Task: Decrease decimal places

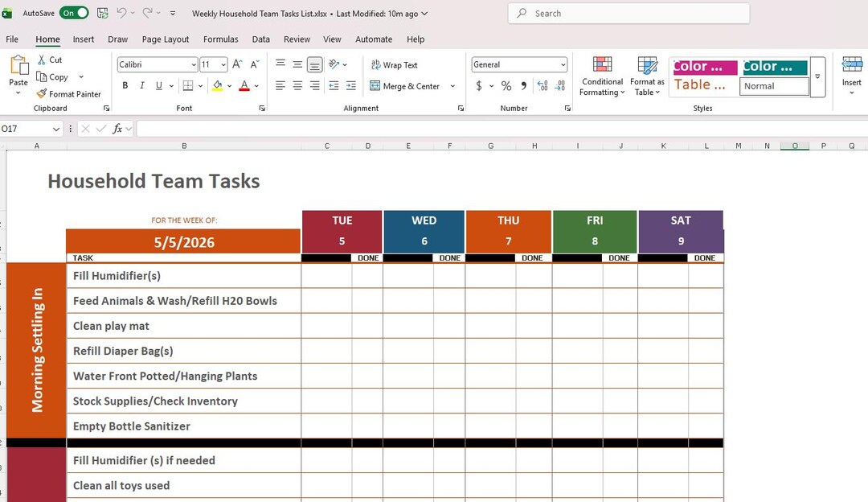Action: click(560, 85)
